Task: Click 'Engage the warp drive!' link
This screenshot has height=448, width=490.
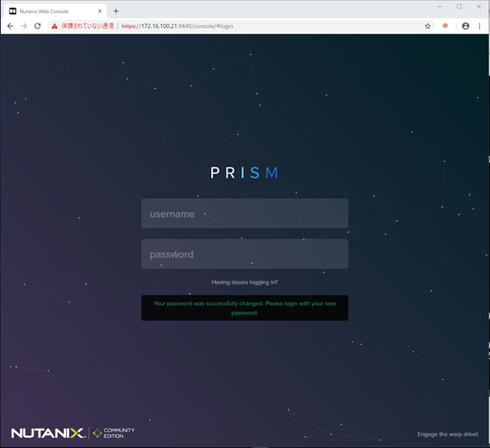Action: [447, 434]
